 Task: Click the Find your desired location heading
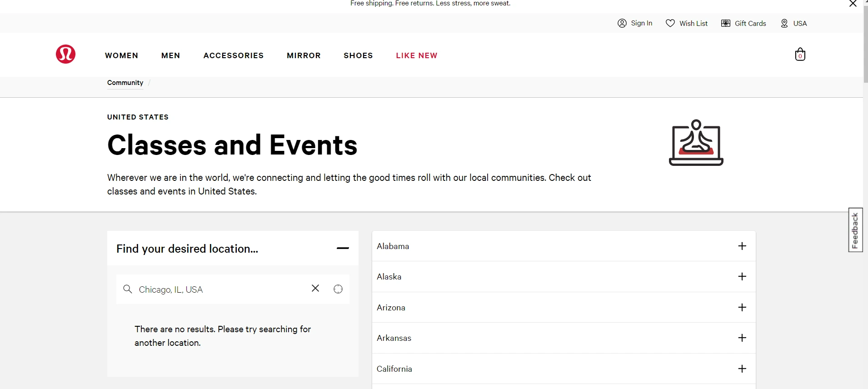[x=187, y=249]
